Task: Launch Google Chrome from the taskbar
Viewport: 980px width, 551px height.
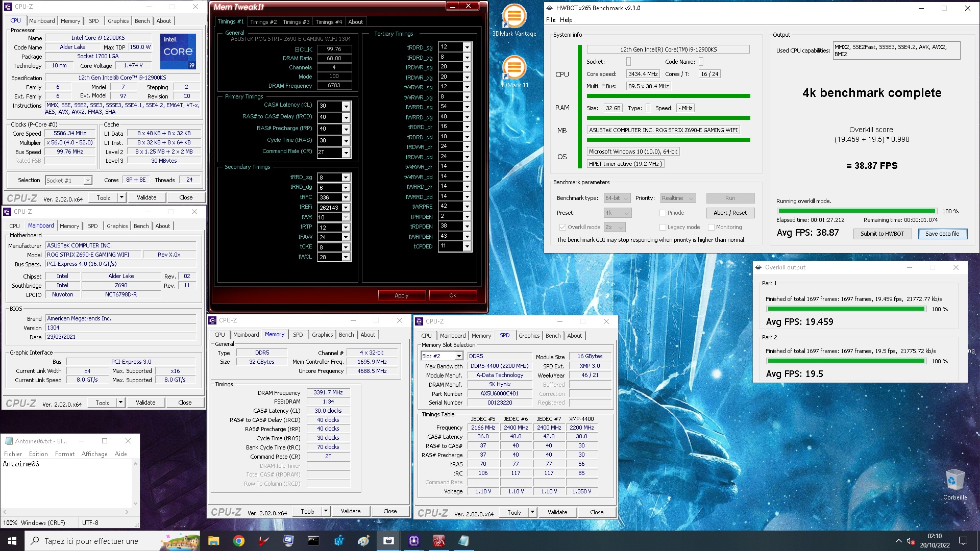Action: pos(239,541)
